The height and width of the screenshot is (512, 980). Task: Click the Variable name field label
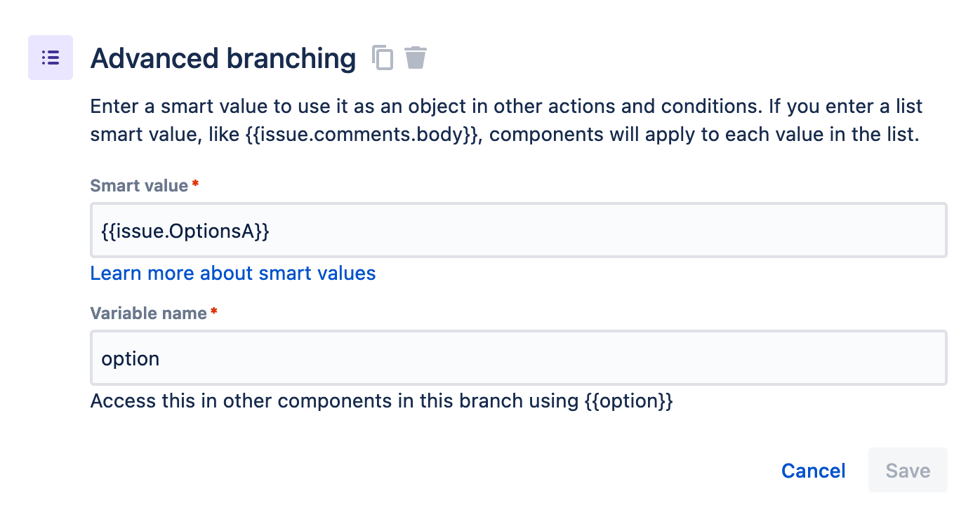148,314
